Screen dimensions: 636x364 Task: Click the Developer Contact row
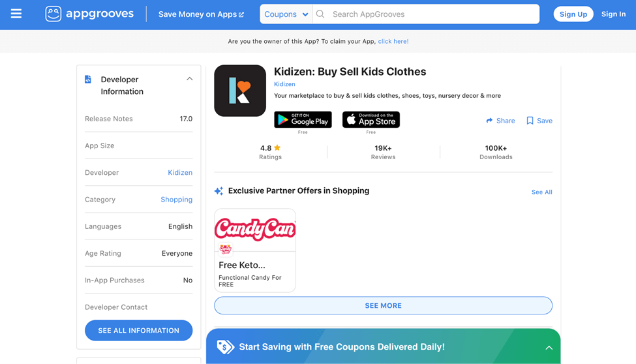tap(139, 307)
